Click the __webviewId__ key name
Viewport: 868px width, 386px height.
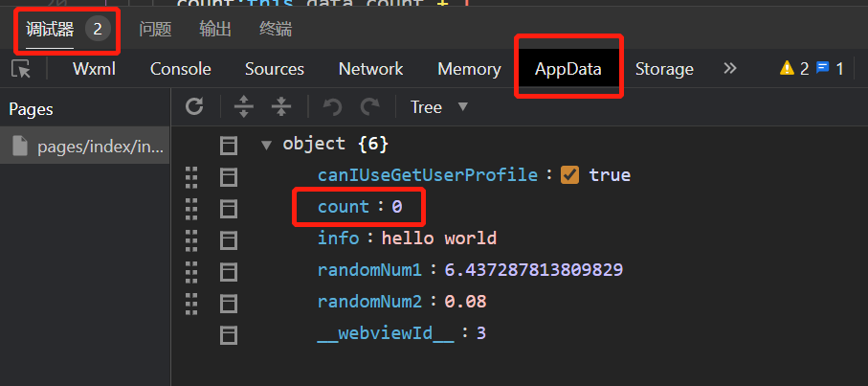click(386, 332)
